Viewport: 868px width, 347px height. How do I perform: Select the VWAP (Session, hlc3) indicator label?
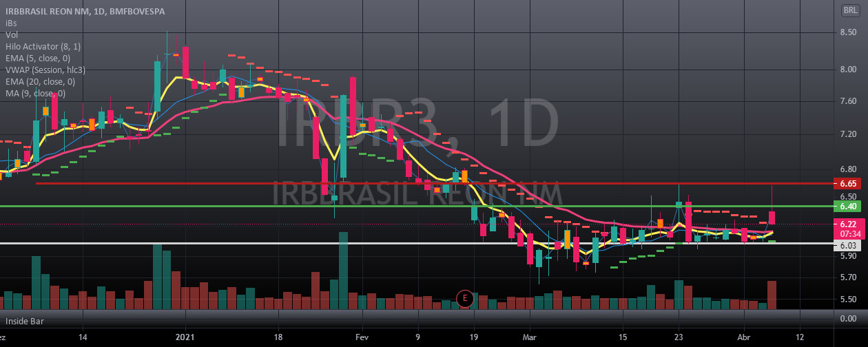[45, 70]
